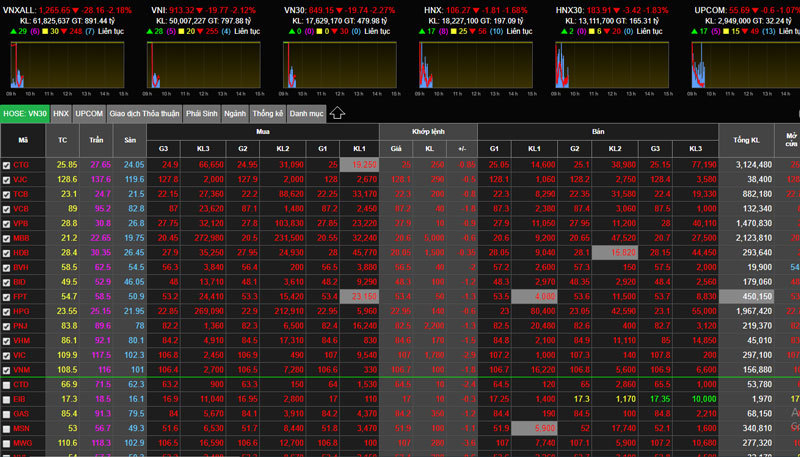Enable the CTD row checkbox
800x457 pixels.
click(7, 384)
